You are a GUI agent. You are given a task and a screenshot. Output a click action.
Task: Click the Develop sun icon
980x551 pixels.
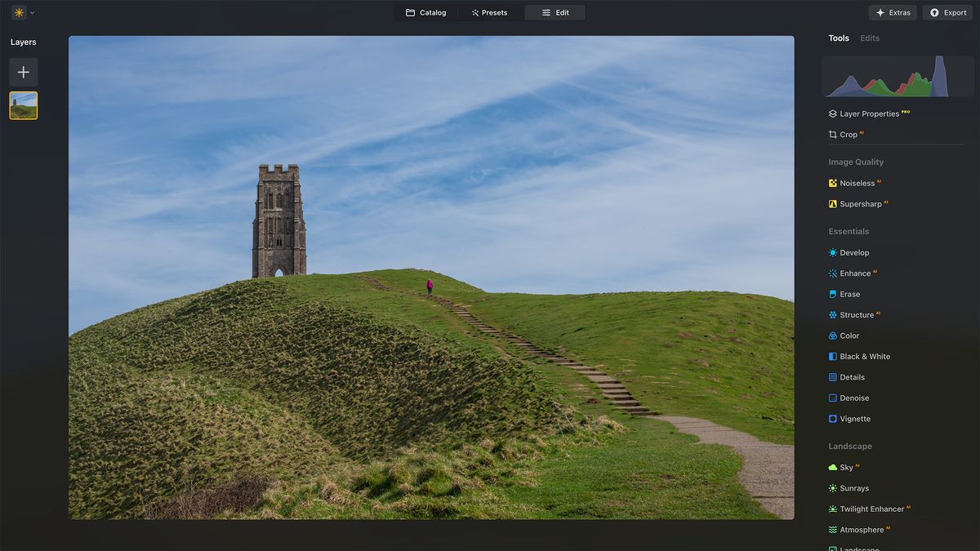pyautogui.click(x=833, y=253)
